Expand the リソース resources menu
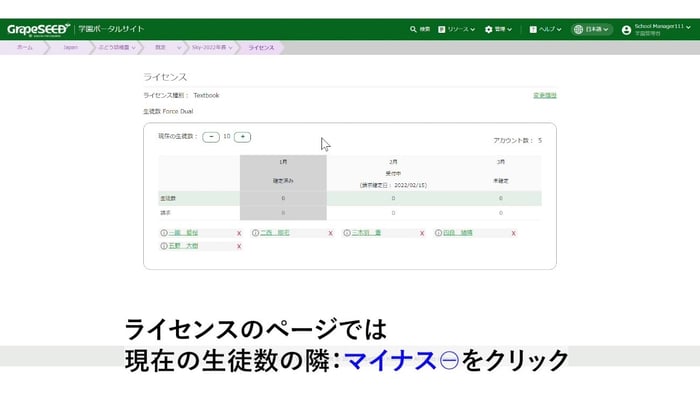The image size is (700, 393). click(456, 29)
